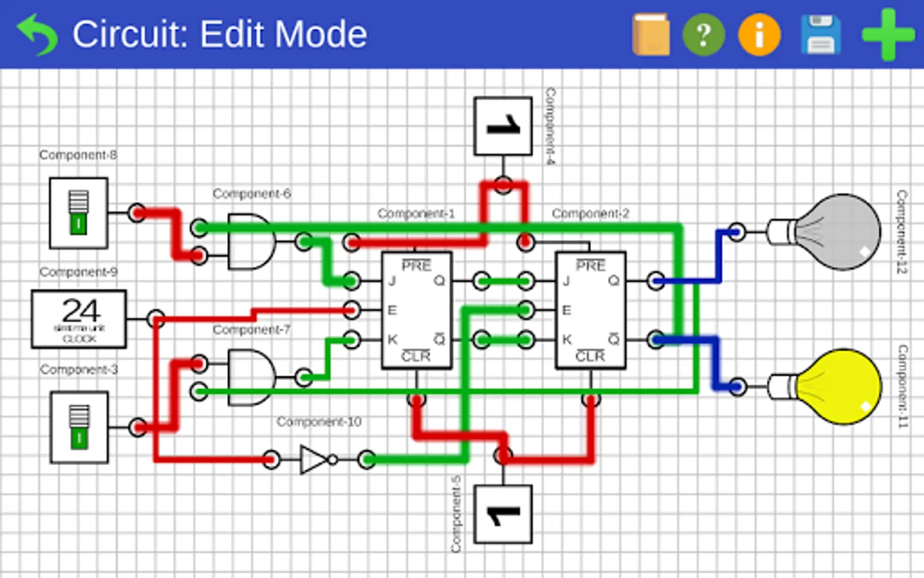
Task: Open the component library book icon
Action: 651,34
